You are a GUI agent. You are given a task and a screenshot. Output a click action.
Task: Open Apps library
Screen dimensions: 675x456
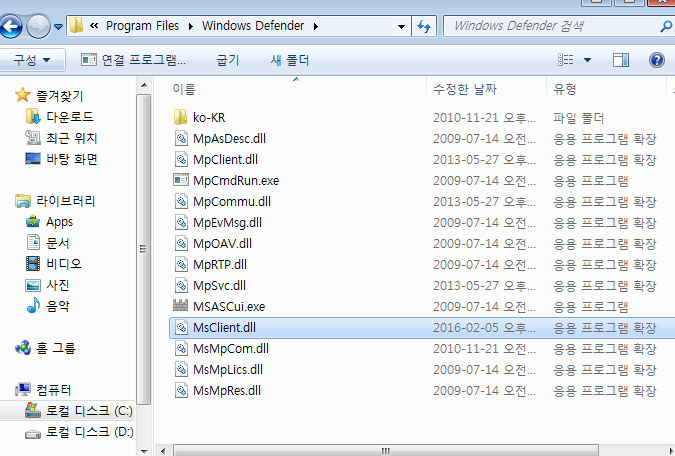click(x=59, y=222)
